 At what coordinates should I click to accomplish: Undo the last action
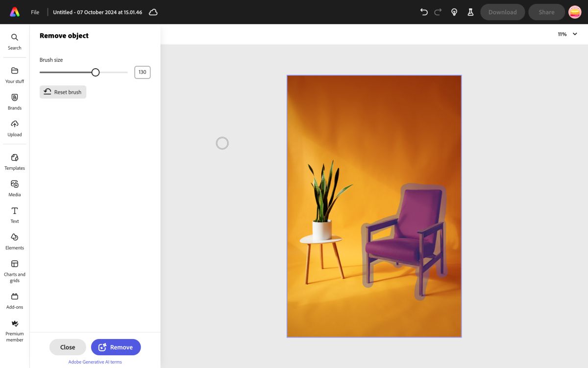424,12
